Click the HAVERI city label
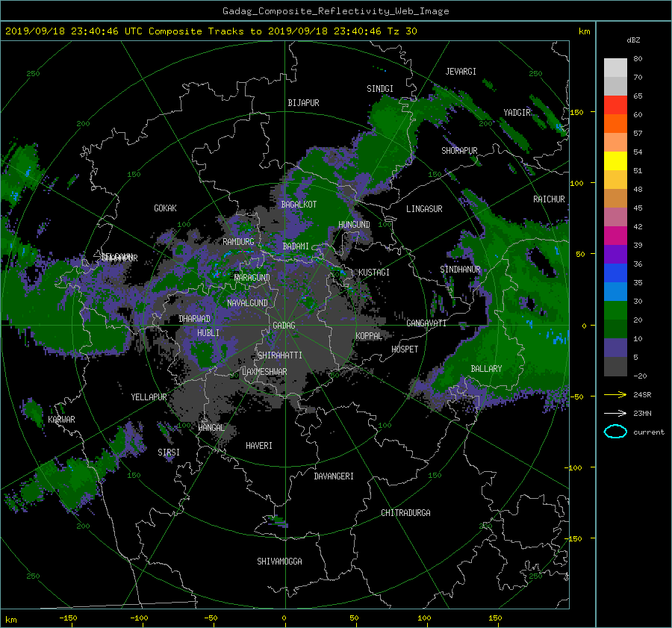672x628 pixels. [x=259, y=446]
